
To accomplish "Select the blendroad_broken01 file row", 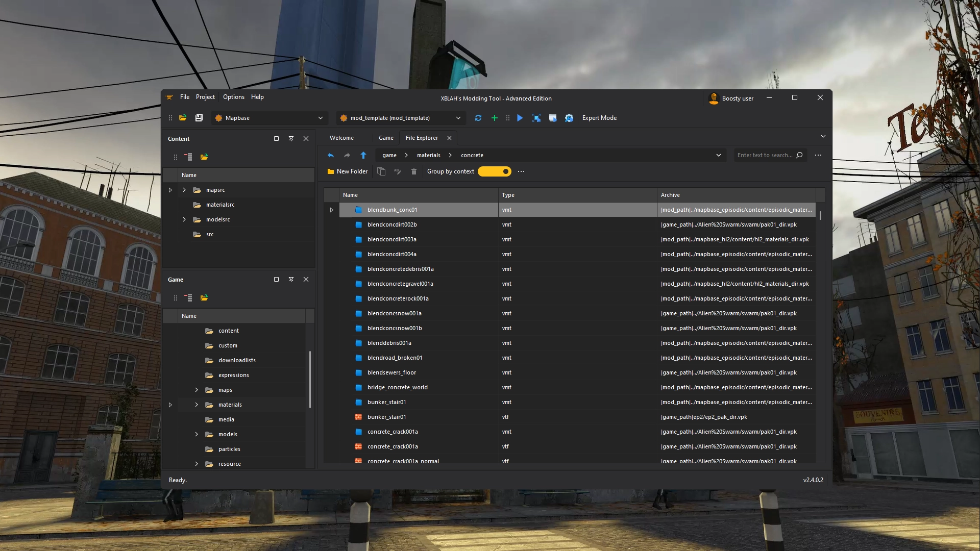I will pos(395,358).
